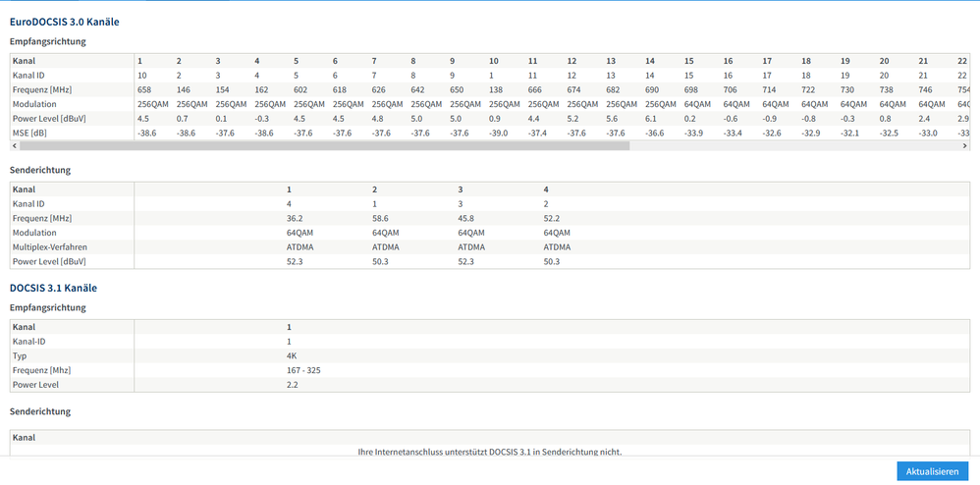980x485 pixels.
Task: Select the DOCSIS 3.1 Kanäle heading
Action: [53, 288]
